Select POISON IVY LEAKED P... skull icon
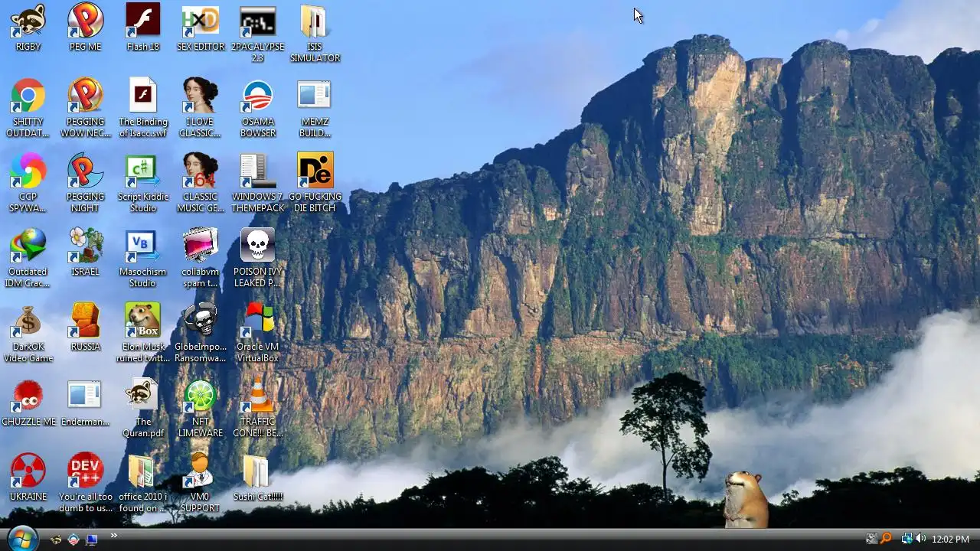The height and width of the screenshot is (551, 980). pos(258,246)
